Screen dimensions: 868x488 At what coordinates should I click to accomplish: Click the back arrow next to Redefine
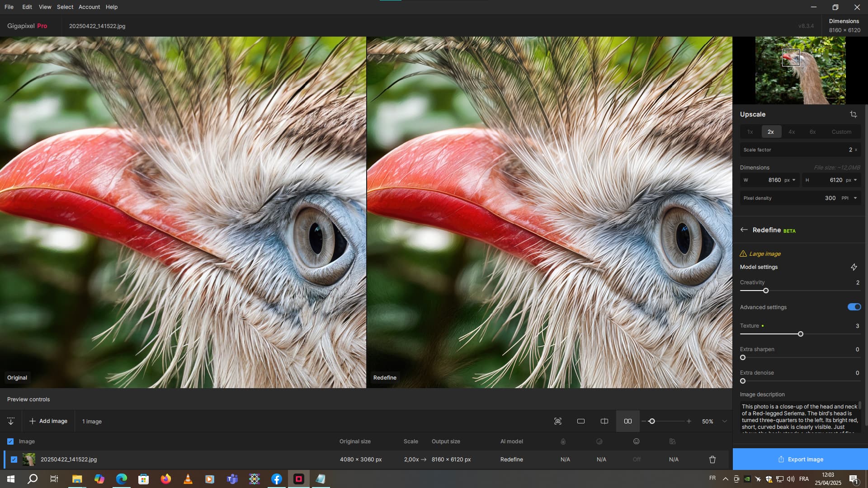coord(744,230)
